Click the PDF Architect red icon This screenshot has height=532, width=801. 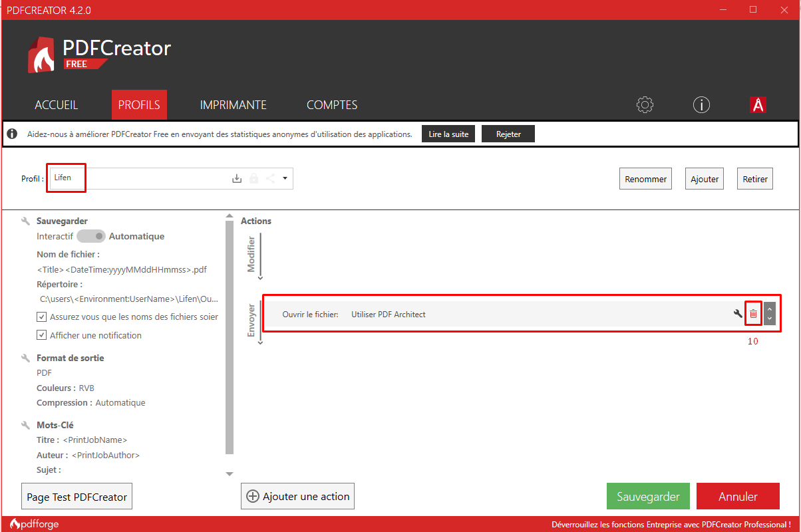(758, 104)
